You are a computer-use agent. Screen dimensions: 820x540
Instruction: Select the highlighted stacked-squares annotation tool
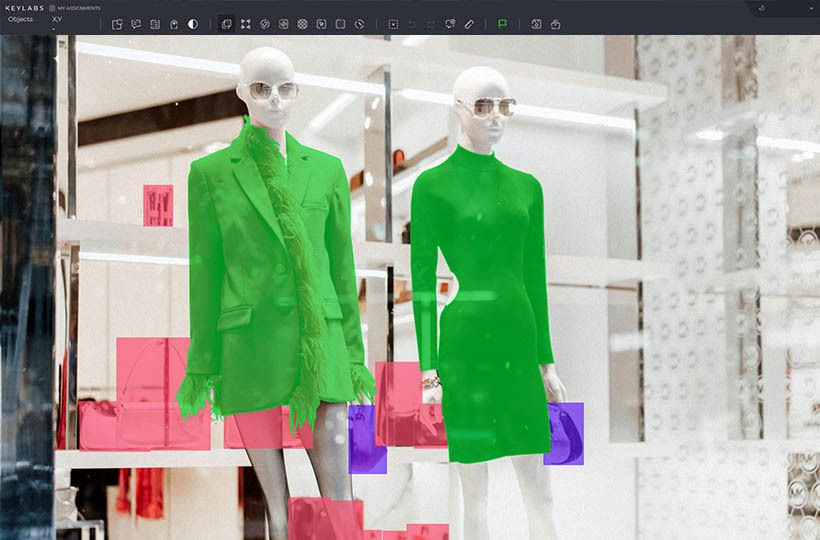(226, 24)
